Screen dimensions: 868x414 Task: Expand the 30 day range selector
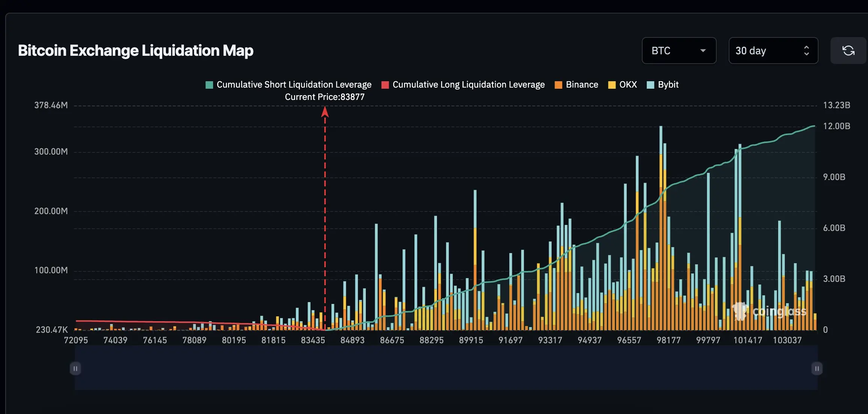[x=773, y=51]
